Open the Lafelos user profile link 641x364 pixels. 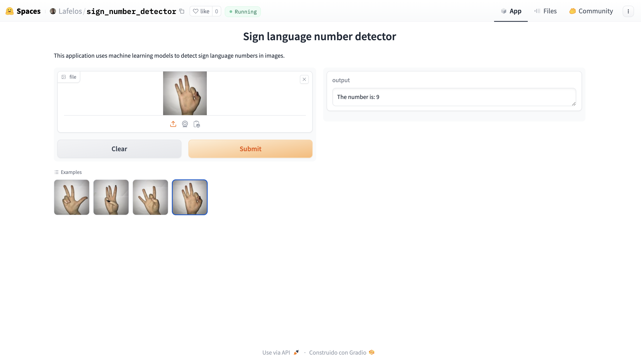(x=70, y=11)
